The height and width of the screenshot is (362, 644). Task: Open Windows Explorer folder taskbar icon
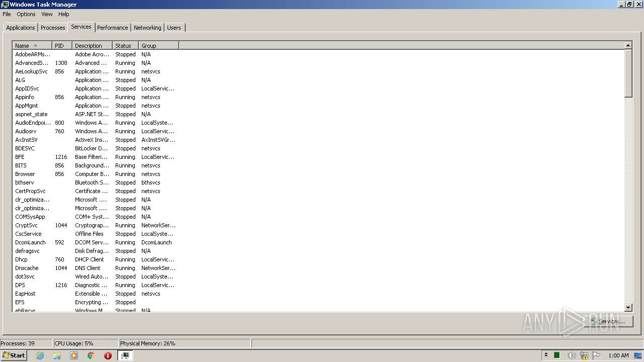[57, 355]
